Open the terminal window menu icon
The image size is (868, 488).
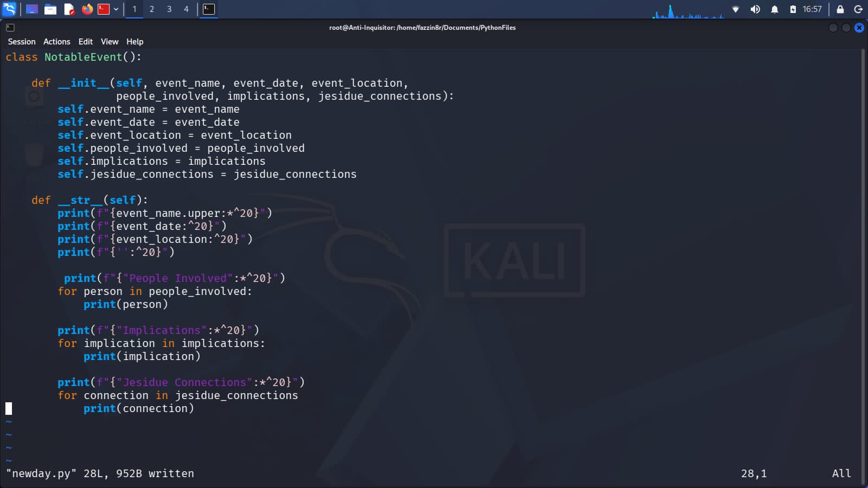coord(10,27)
